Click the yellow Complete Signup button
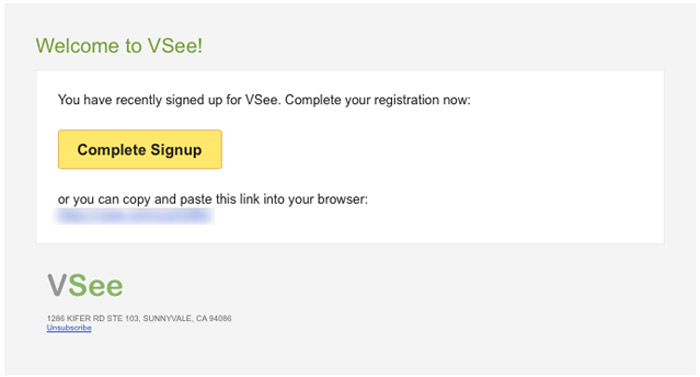 tap(140, 149)
